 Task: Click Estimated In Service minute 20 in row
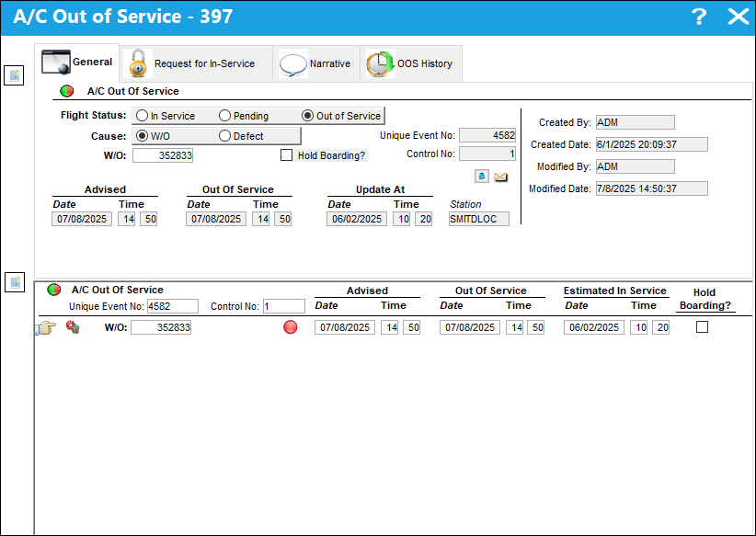661,327
